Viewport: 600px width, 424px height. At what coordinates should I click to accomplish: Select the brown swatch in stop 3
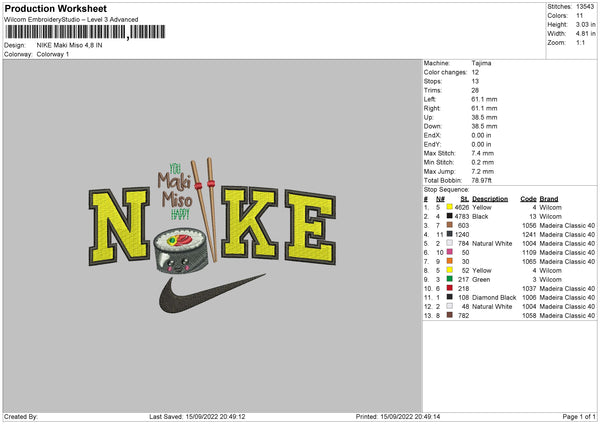(x=450, y=225)
